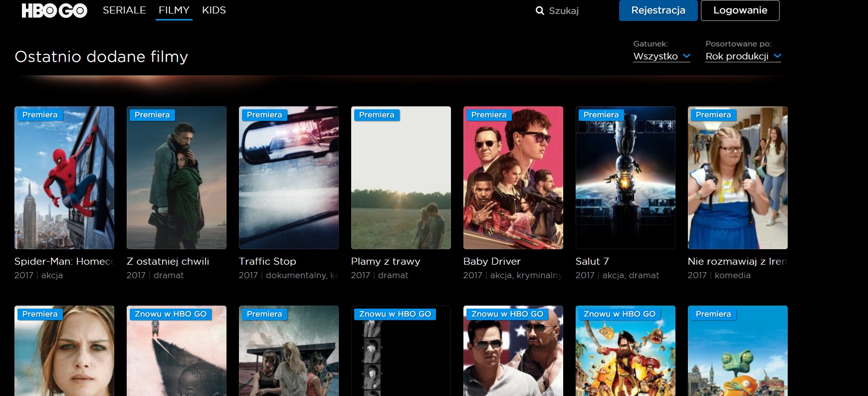Open the Gatunek Wszystko dropdown
This screenshot has width=868, height=396.
[x=661, y=56]
